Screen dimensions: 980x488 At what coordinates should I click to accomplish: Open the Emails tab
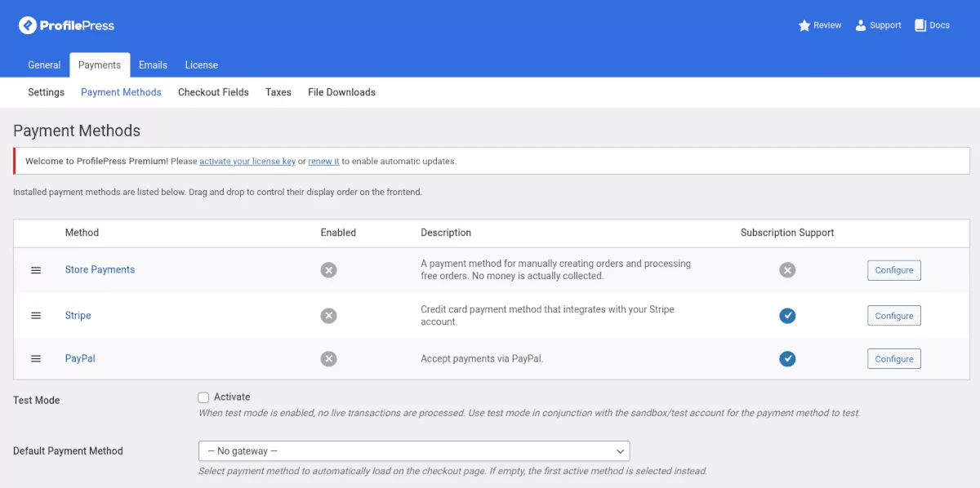pyautogui.click(x=153, y=65)
